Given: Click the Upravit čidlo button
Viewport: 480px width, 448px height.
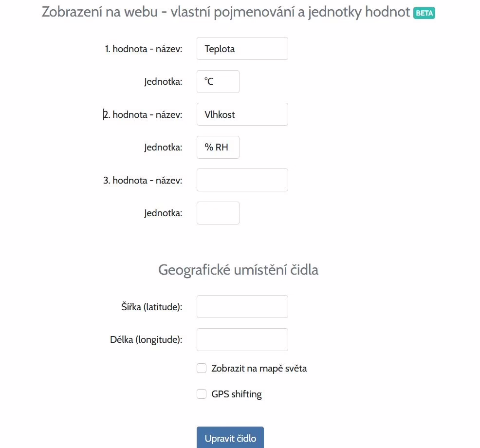Looking at the screenshot, I should click(x=230, y=438).
